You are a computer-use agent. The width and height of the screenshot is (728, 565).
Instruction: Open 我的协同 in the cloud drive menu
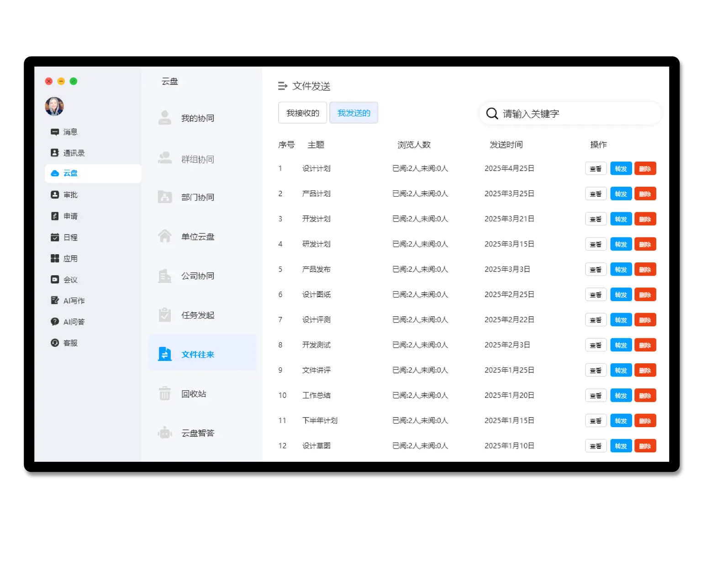click(186, 118)
